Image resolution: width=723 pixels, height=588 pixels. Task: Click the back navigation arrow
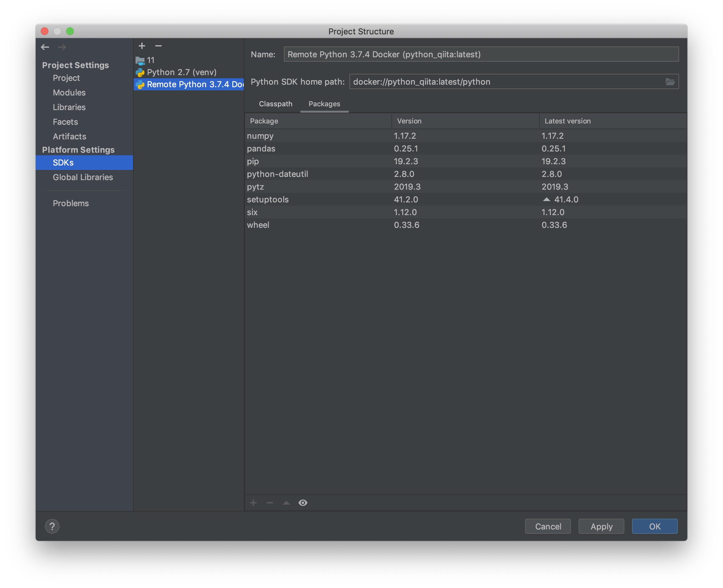pos(45,47)
